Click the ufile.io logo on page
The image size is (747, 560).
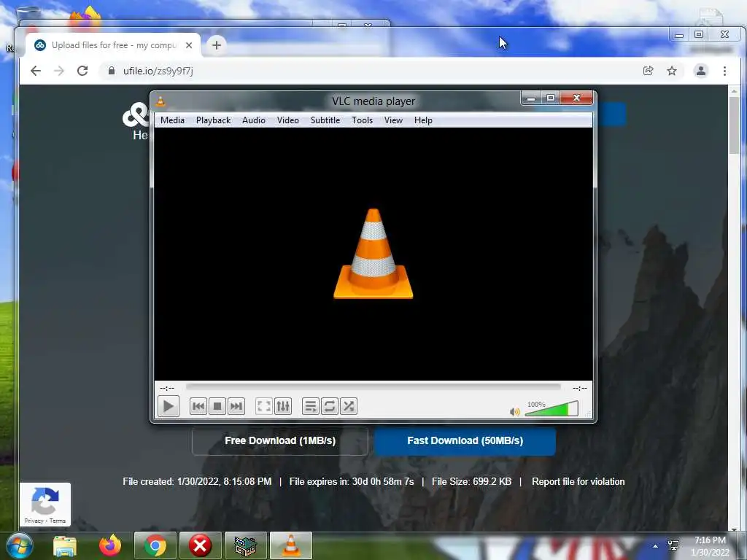coord(136,115)
